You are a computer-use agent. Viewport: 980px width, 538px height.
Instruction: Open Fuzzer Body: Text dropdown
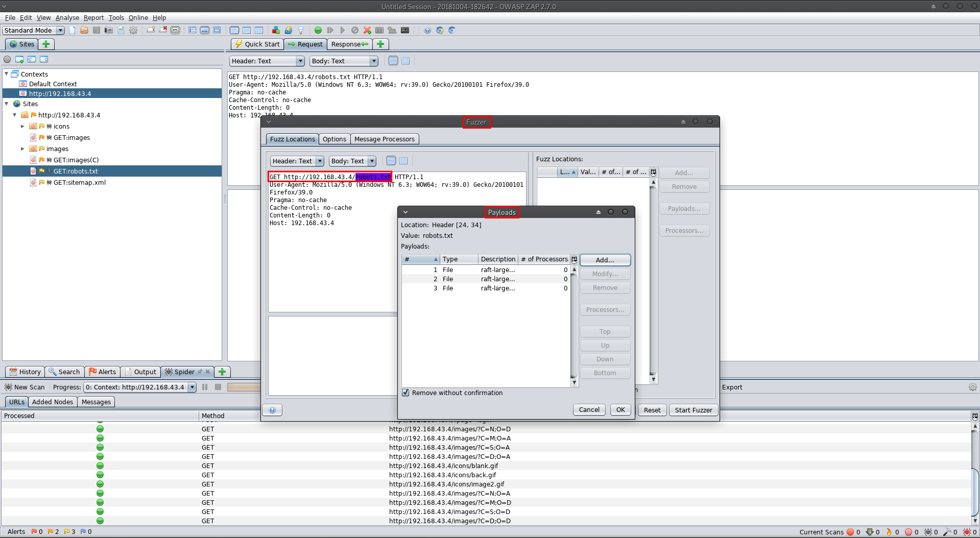click(x=352, y=161)
